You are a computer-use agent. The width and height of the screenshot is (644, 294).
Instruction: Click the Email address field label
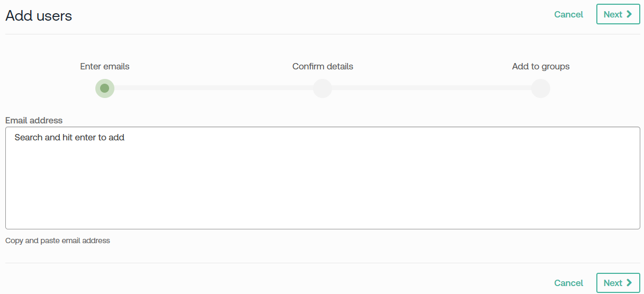click(34, 120)
